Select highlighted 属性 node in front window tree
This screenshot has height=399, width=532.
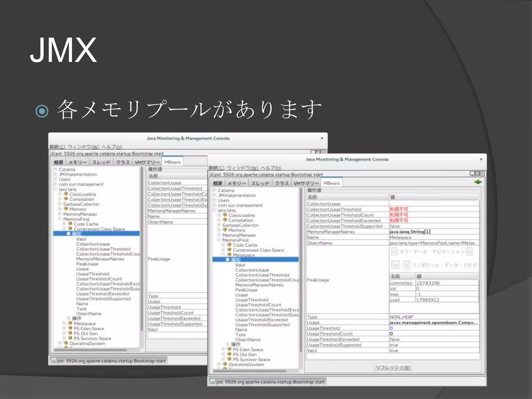click(x=256, y=260)
